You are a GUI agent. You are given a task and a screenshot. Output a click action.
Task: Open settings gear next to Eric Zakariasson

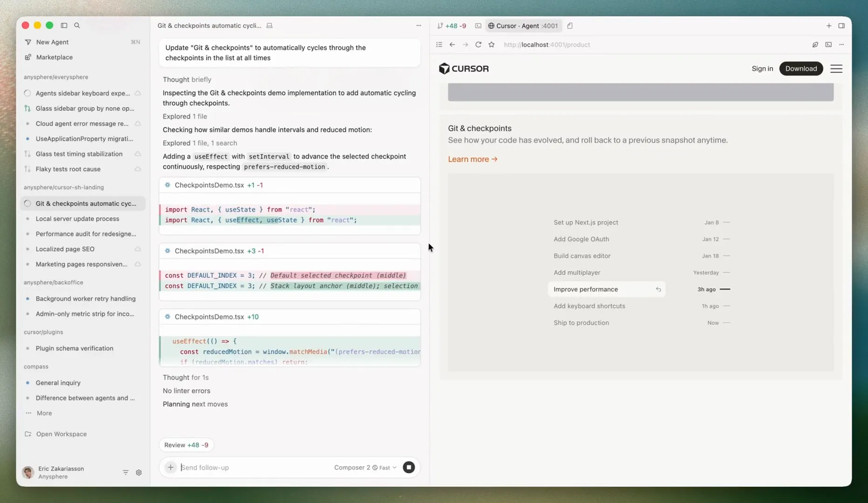139,472
